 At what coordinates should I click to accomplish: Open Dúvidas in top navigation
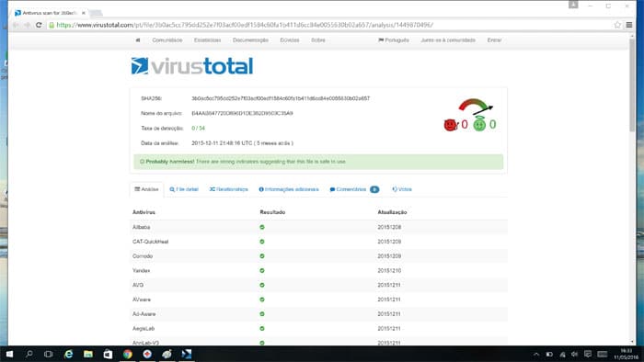point(290,40)
